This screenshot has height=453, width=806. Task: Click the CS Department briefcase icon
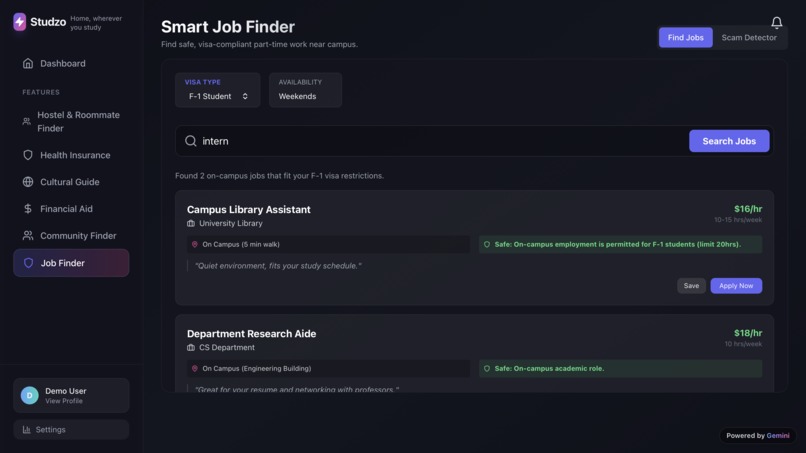(x=191, y=348)
